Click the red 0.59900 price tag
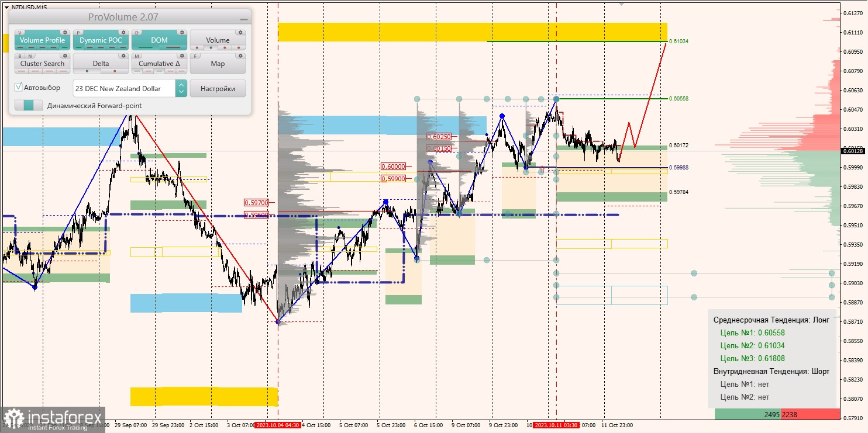 point(393,178)
